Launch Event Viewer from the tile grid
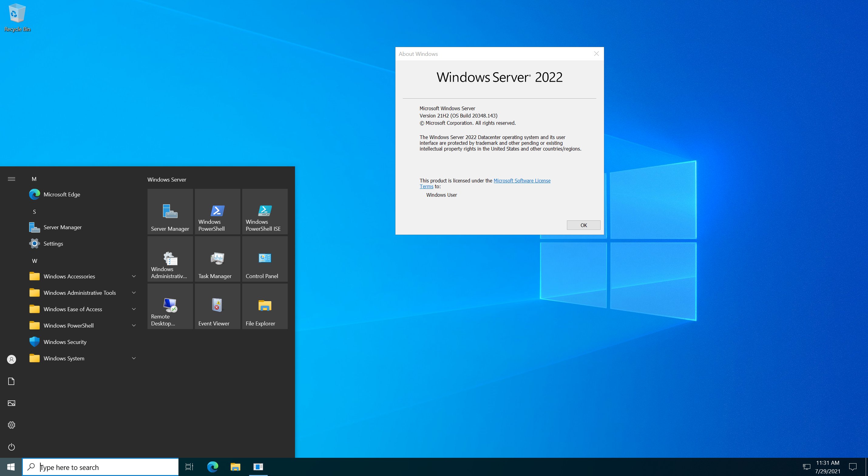 coord(217,306)
